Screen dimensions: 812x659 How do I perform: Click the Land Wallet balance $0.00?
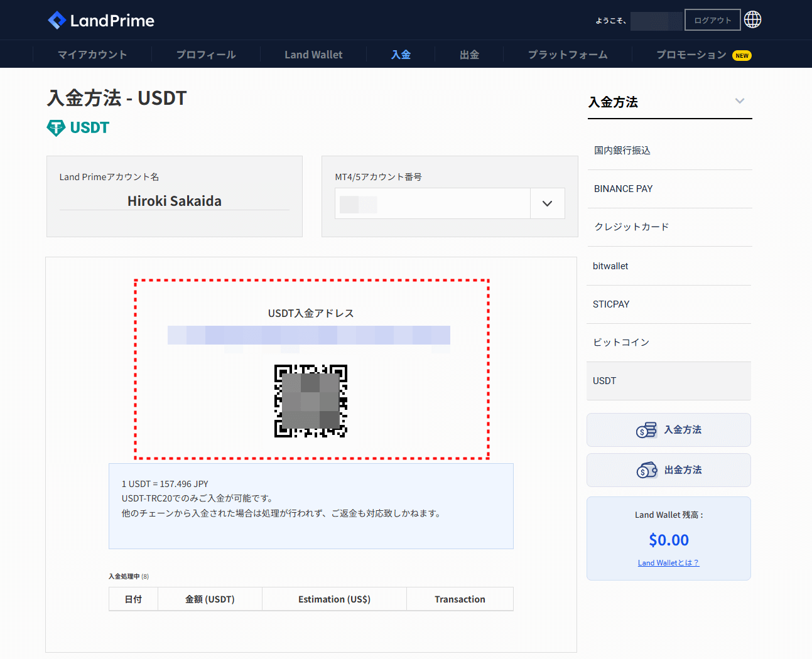click(669, 540)
